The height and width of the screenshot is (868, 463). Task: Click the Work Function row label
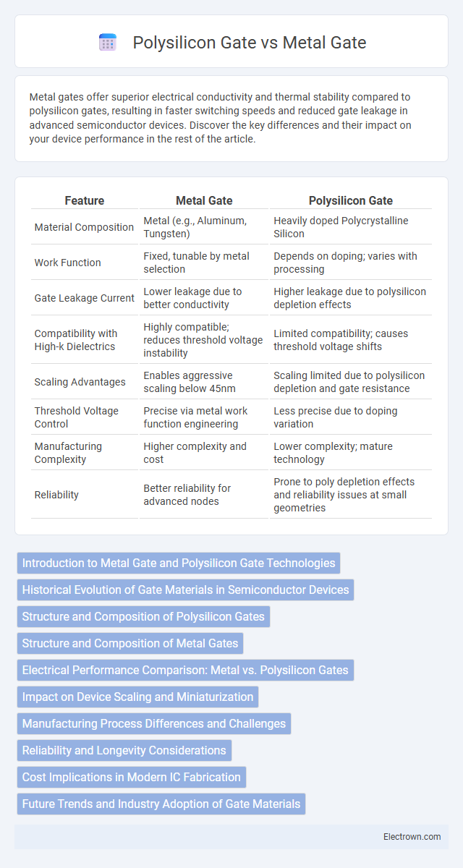click(67, 262)
